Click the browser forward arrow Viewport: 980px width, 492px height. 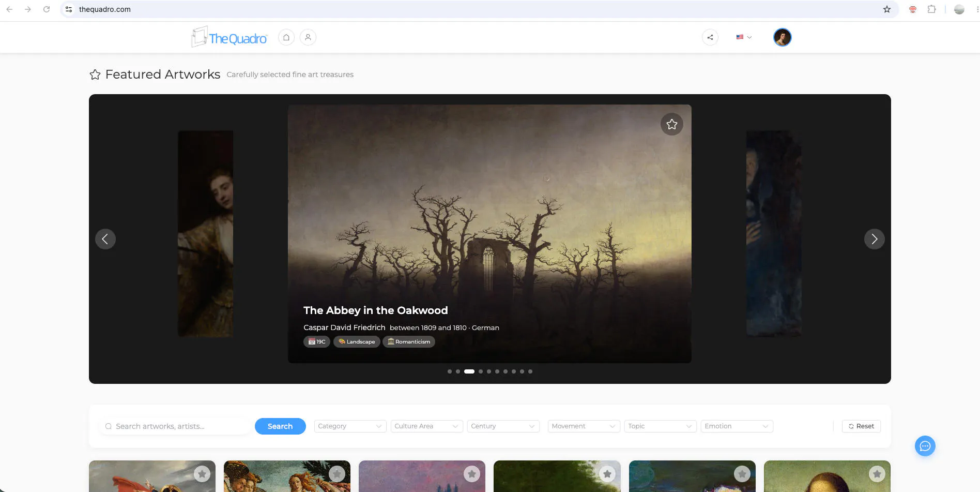(28, 9)
